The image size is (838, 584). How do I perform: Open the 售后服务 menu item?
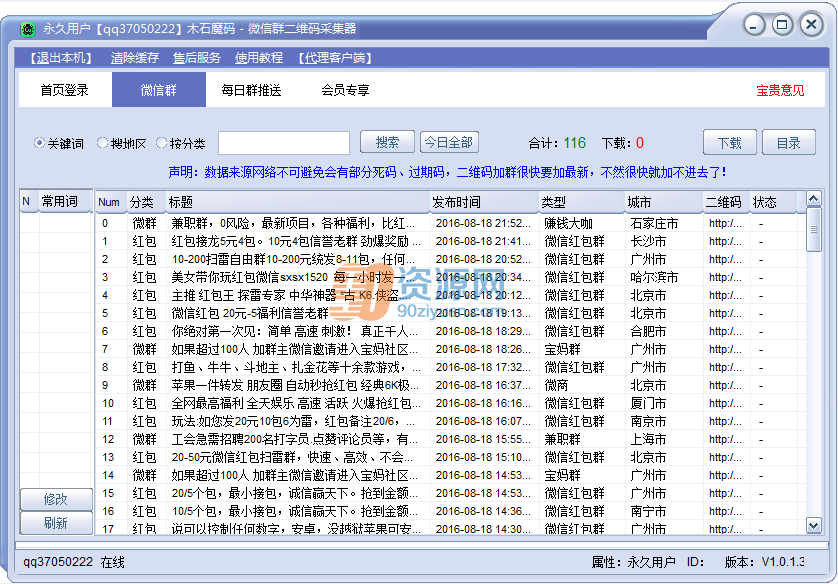click(x=197, y=58)
